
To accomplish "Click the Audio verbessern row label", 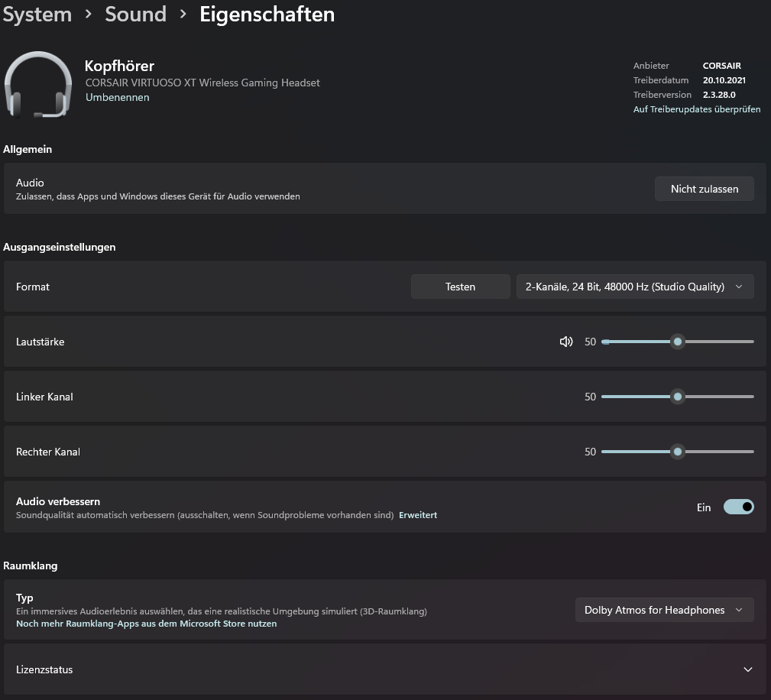I will pyautogui.click(x=58, y=501).
